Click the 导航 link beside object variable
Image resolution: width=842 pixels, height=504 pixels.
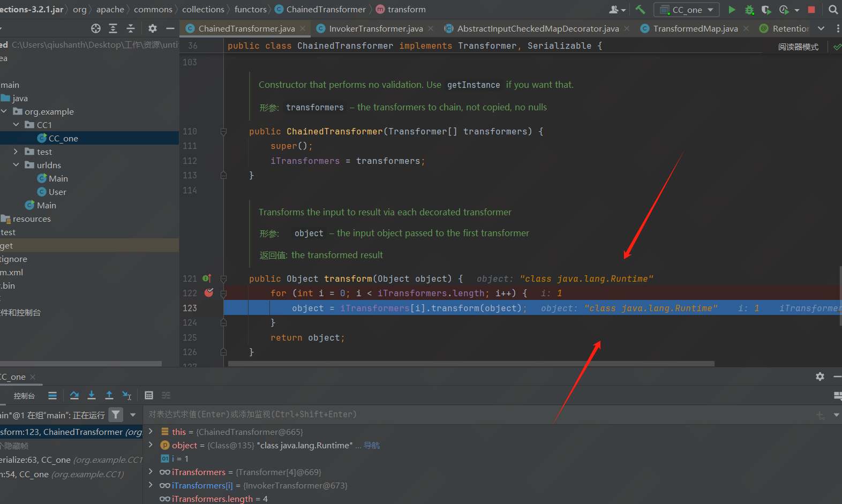click(371, 446)
